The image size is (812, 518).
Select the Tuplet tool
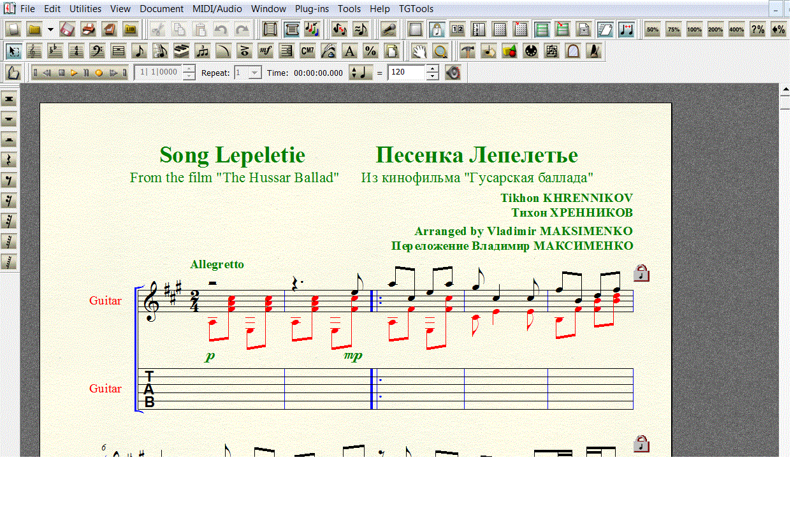coord(203,52)
